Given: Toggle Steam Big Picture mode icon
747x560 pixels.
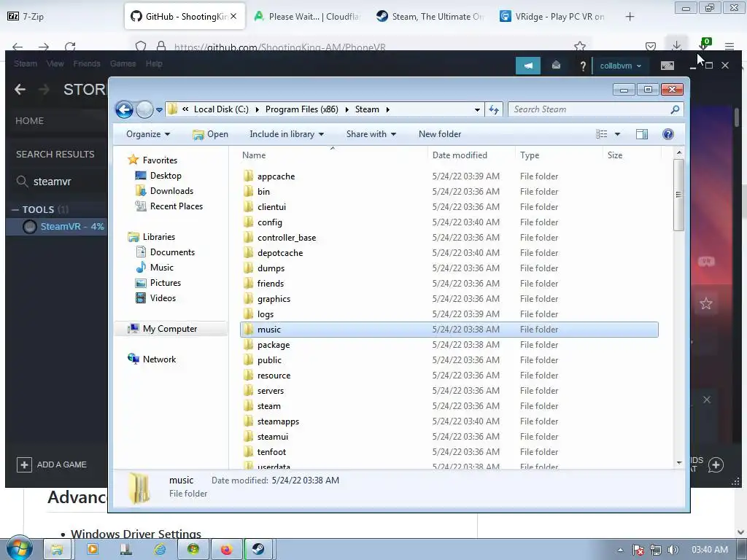Looking at the screenshot, I should (x=667, y=66).
